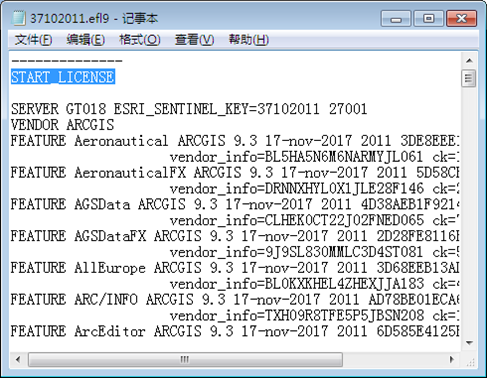Viewport: 487px width, 378px height.
Task: Click the window resize grip corner
Action: 470,361
